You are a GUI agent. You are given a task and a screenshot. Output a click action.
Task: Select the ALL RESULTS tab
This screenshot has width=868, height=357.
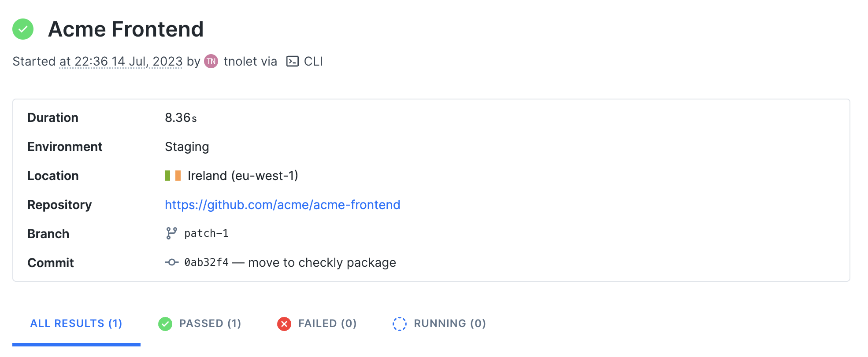[x=76, y=324]
